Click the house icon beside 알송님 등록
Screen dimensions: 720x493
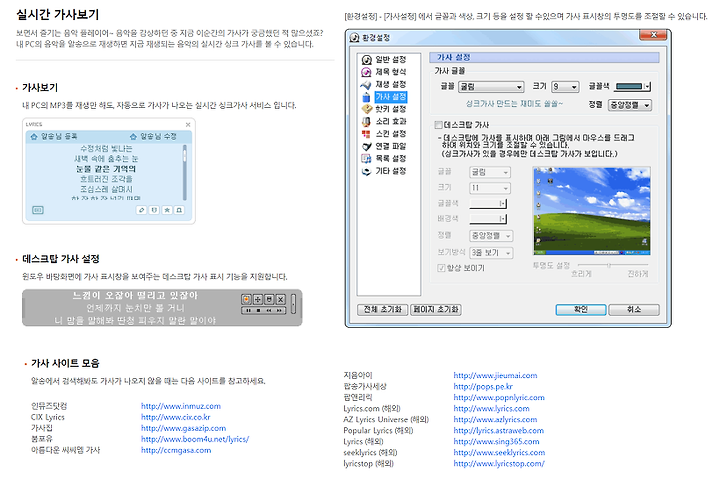(34, 136)
